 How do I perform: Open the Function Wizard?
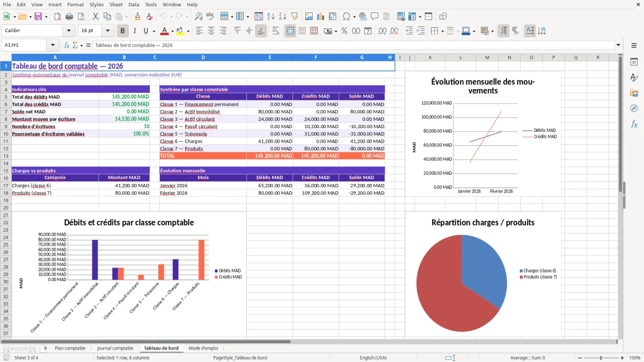(67, 46)
